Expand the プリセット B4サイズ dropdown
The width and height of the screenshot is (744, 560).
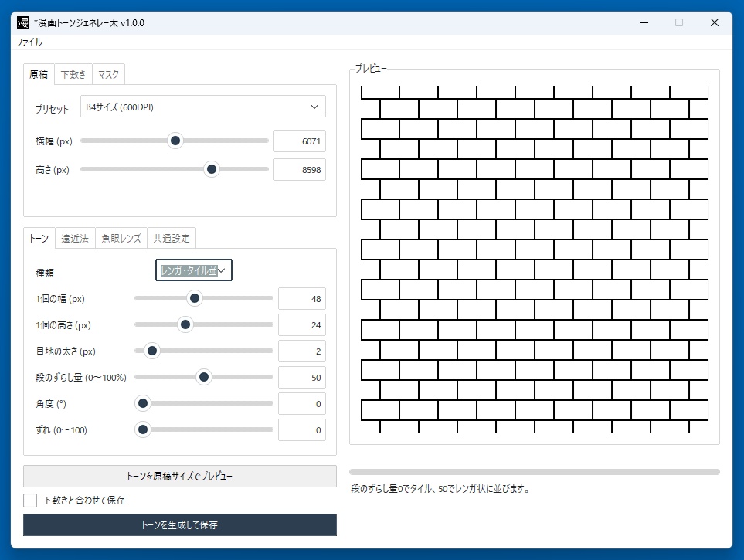203,107
